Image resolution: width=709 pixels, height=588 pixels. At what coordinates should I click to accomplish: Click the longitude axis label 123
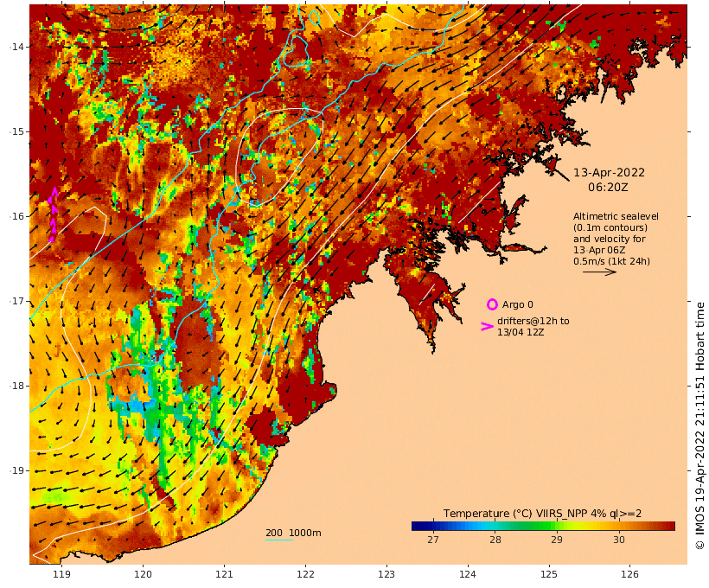coord(386,574)
